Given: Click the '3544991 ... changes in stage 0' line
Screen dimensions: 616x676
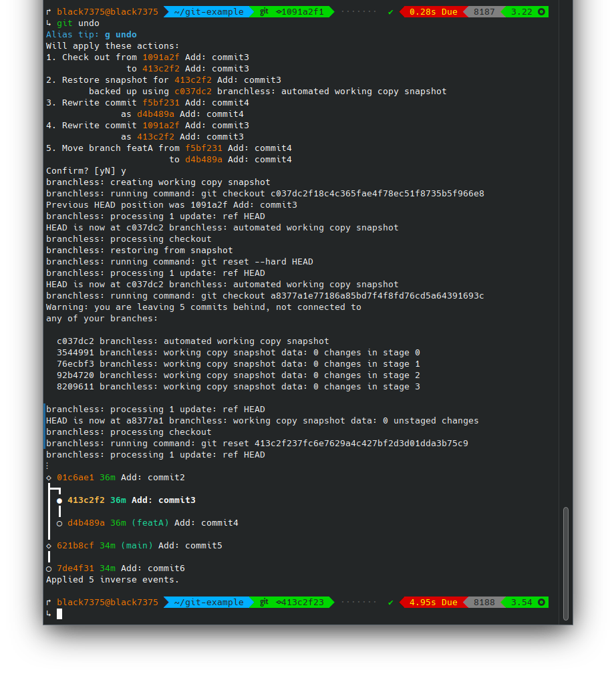Looking at the screenshot, I should tap(239, 353).
